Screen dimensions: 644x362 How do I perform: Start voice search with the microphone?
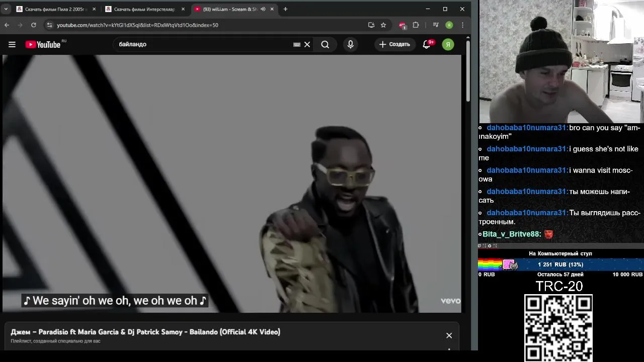pyautogui.click(x=351, y=44)
